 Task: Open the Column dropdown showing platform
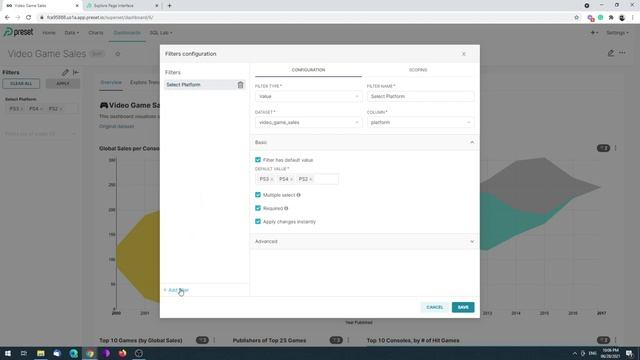click(x=420, y=122)
